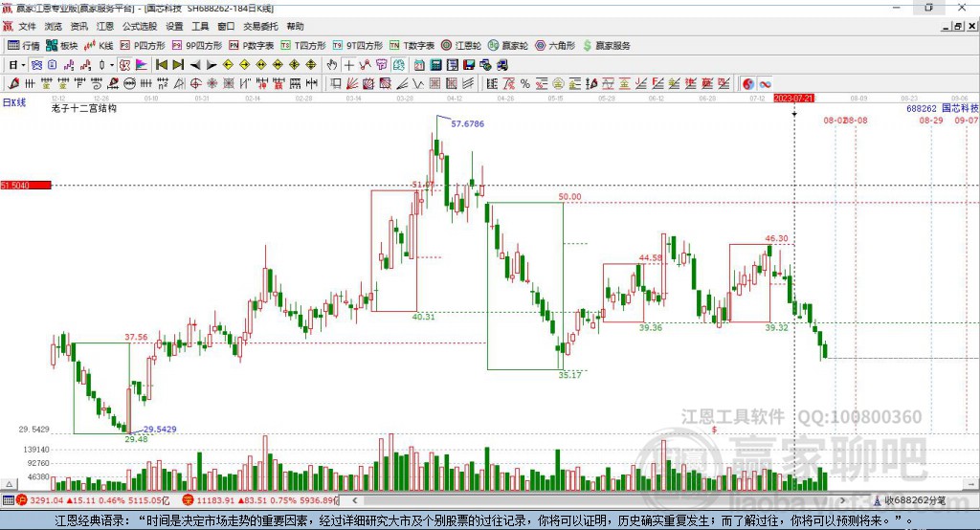Select the circled 金 ratio tool
Image resolution: width=980 pixels, height=530 pixels.
(558, 84)
